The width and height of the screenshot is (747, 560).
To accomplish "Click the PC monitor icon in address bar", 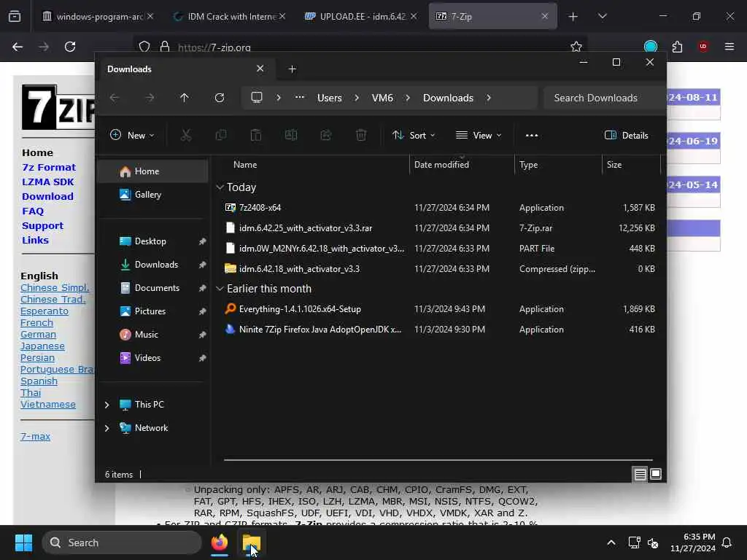I will coord(257,98).
